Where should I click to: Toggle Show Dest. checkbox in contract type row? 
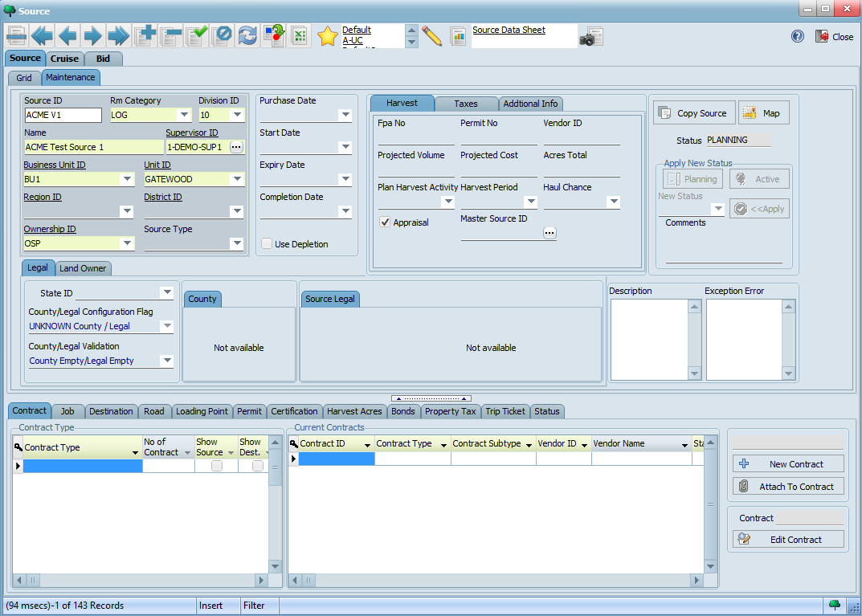click(257, 466)
